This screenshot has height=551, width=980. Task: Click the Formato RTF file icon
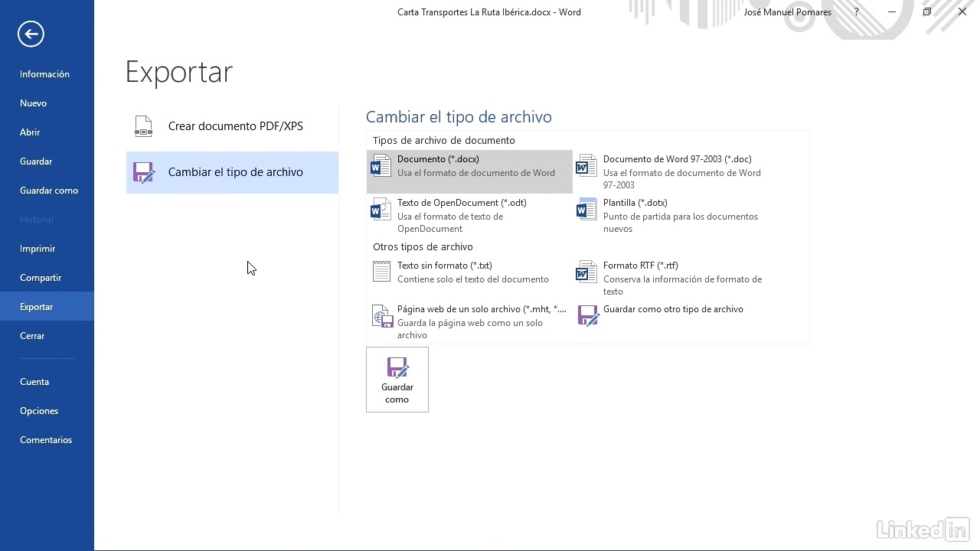click(586, 272)
